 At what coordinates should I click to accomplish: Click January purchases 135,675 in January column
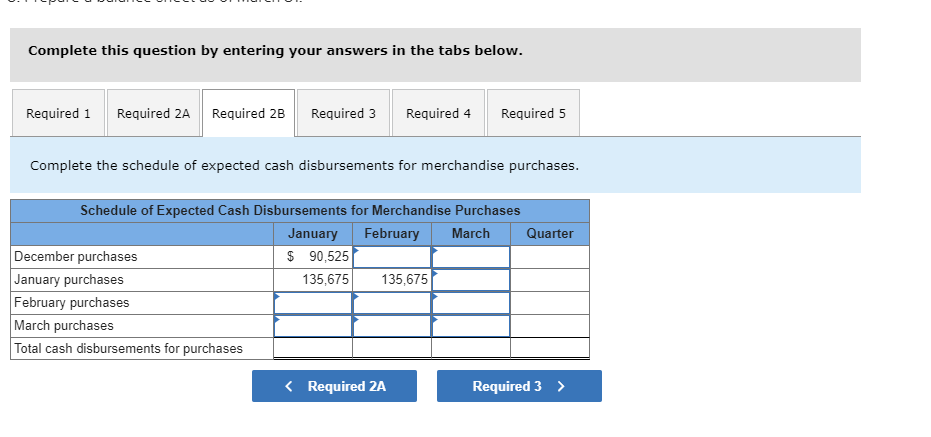[x=313, y=280]
